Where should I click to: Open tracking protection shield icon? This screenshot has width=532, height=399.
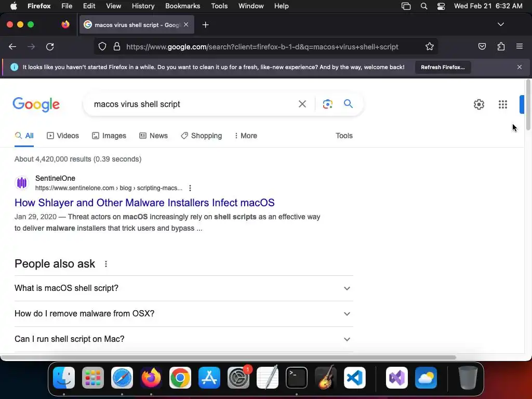pyautogui.click(x=102, y=47)
